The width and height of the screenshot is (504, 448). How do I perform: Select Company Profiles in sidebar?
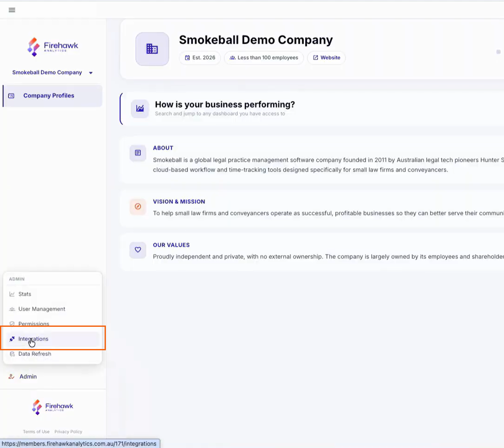pyautogui.click(x=53, y=96)
